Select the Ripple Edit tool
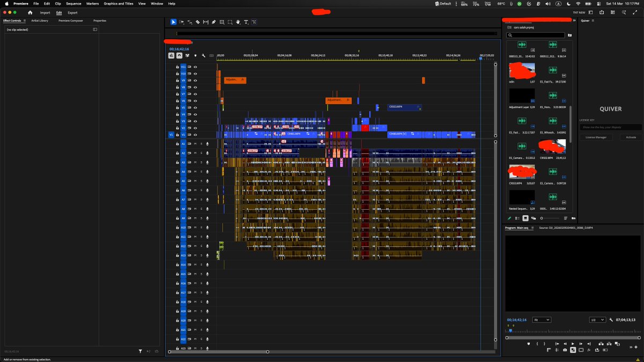This screenshot has height=362, width=644. coord(188,22)
